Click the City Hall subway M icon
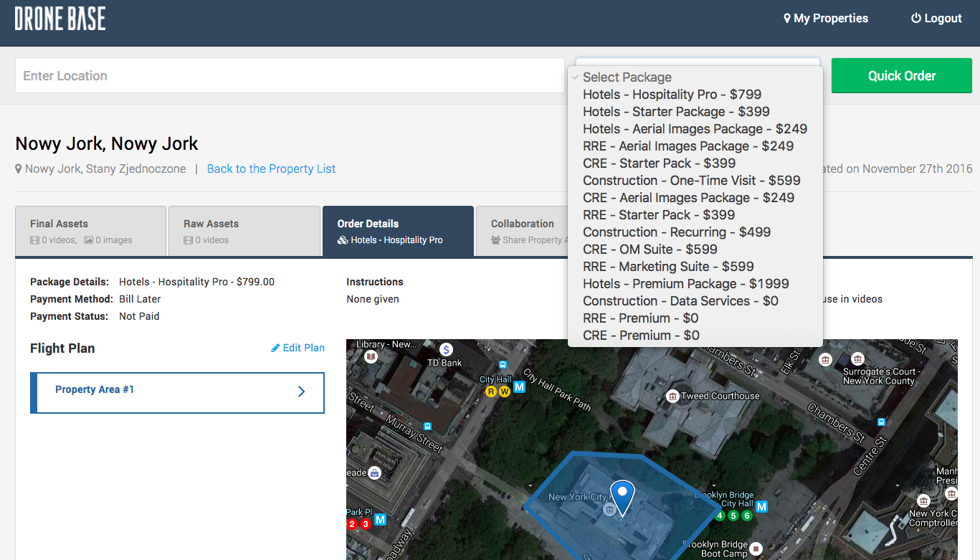 [520, 386]
